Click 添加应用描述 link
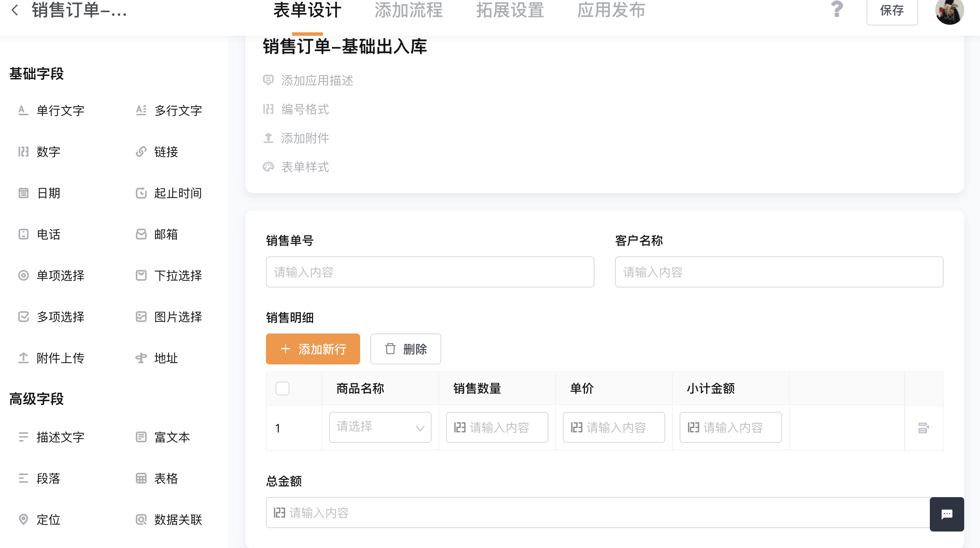This screenshot has height=548, width=980. click(x=317, y=81)
